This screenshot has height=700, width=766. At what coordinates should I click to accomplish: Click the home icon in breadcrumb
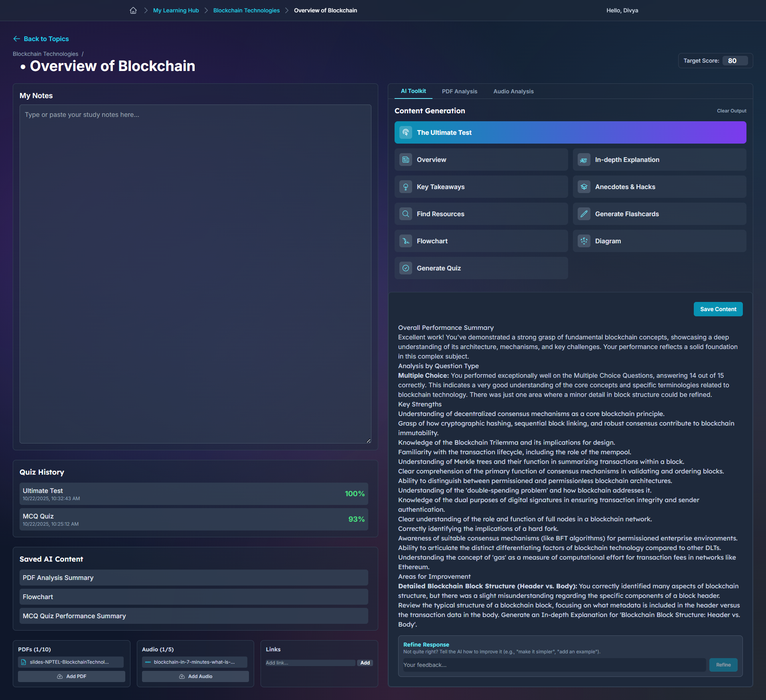(133, 10)
